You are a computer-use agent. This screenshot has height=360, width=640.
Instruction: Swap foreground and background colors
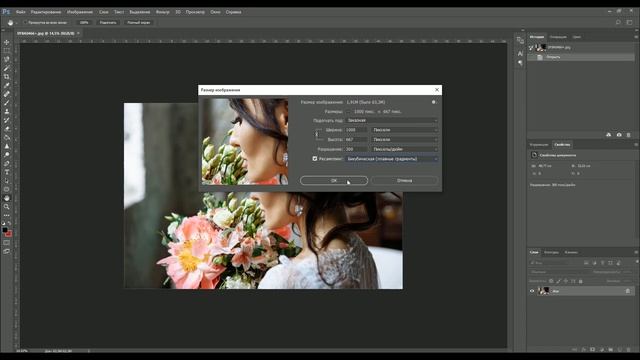(10, 223)
